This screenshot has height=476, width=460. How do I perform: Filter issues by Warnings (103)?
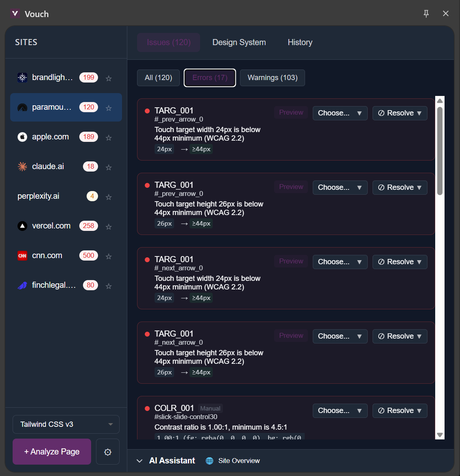coord(272,78)
